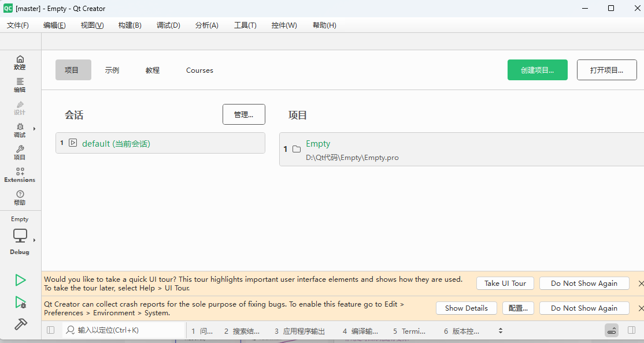Open the Extensions mode
This screenshot has height=343, width=644.
[20, 176]
